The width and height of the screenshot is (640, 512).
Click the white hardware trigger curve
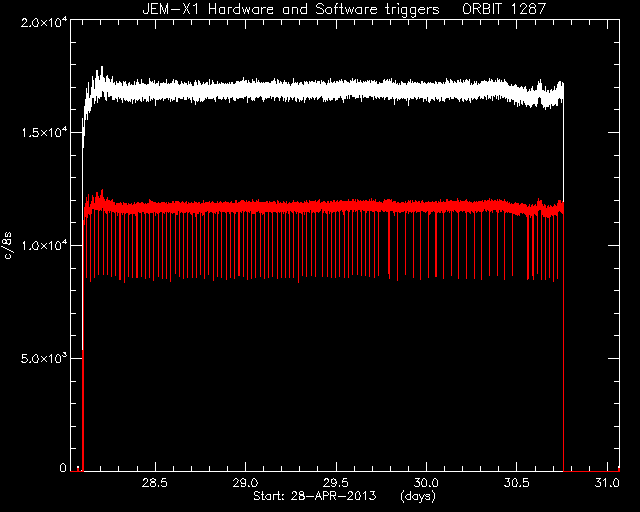coord(327,91)
